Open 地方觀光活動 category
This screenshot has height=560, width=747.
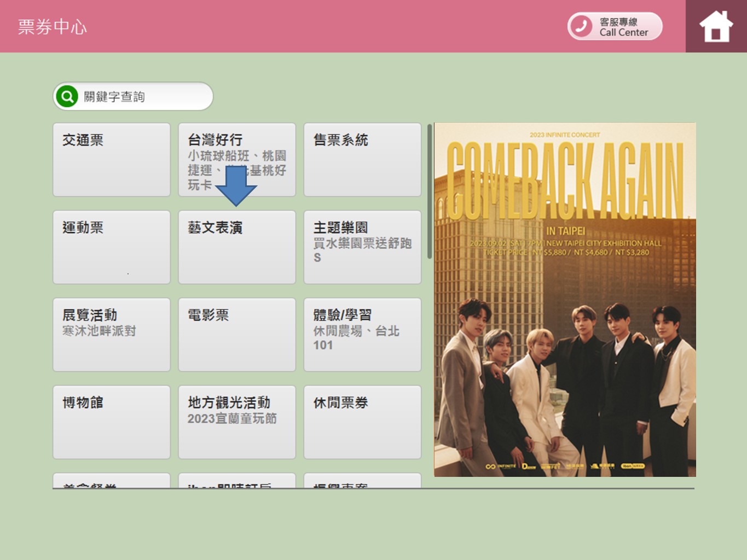pyautogui.click(x=237, y=422)
